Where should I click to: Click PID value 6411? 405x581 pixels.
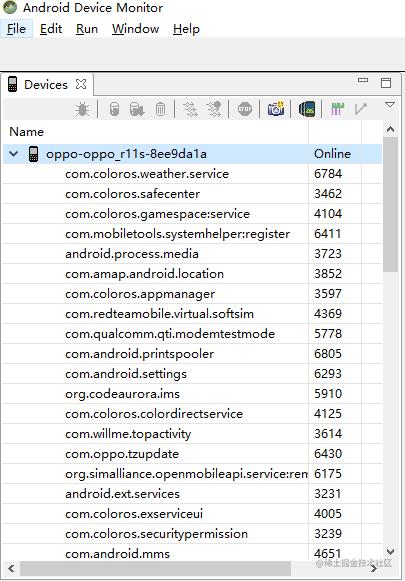[x=328, y=234]
